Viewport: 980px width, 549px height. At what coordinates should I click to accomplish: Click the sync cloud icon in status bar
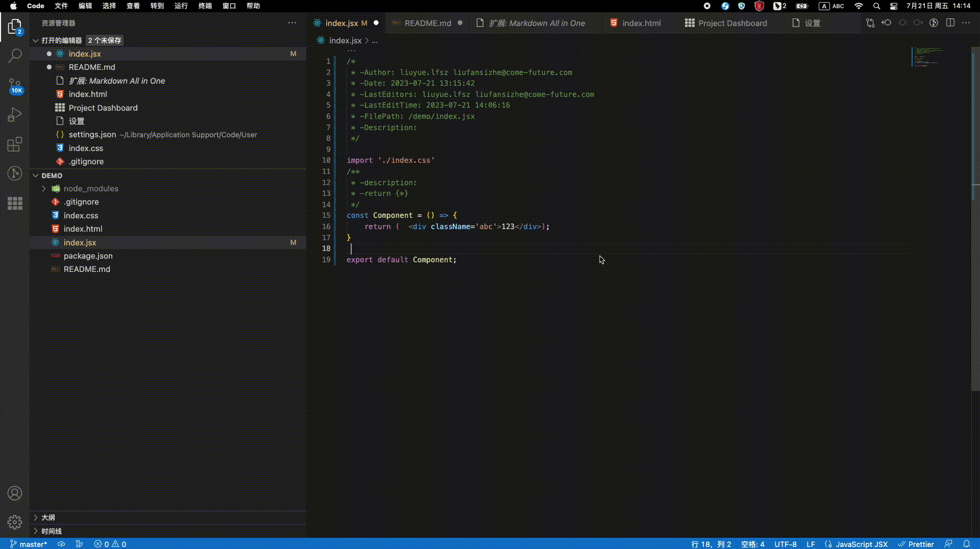[61, 544]
